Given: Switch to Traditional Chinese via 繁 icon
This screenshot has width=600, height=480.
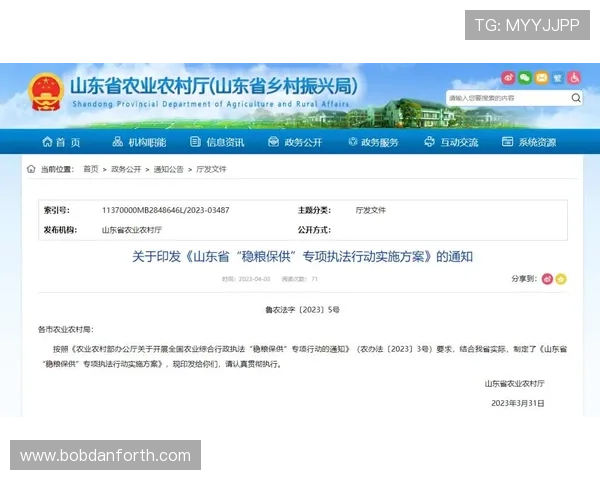Looking at the screenshot, I should click(x=558, y=78).
